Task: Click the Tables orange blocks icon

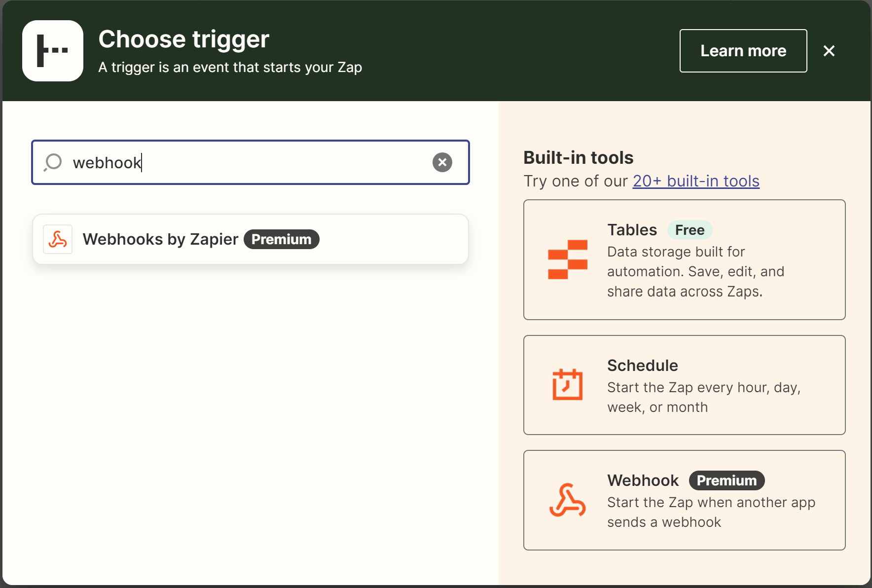Action: point(568,259)
